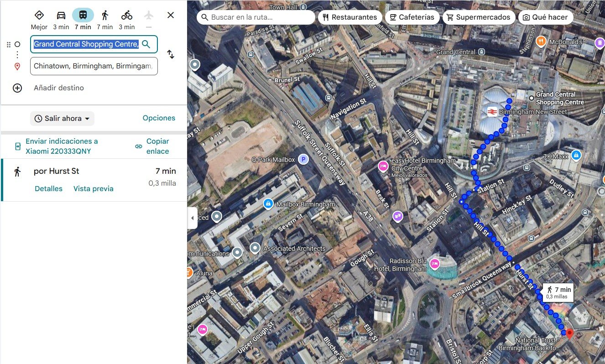Close the directions panel with X
Image resolution: width=605 pixels, height=364 pixels.
coord(171,15)
